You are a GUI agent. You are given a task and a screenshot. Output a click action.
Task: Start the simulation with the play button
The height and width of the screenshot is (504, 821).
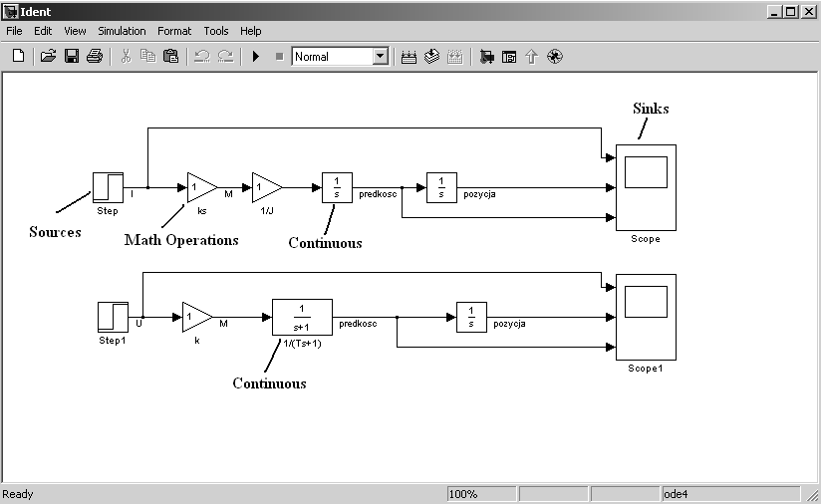click(256, 57)
